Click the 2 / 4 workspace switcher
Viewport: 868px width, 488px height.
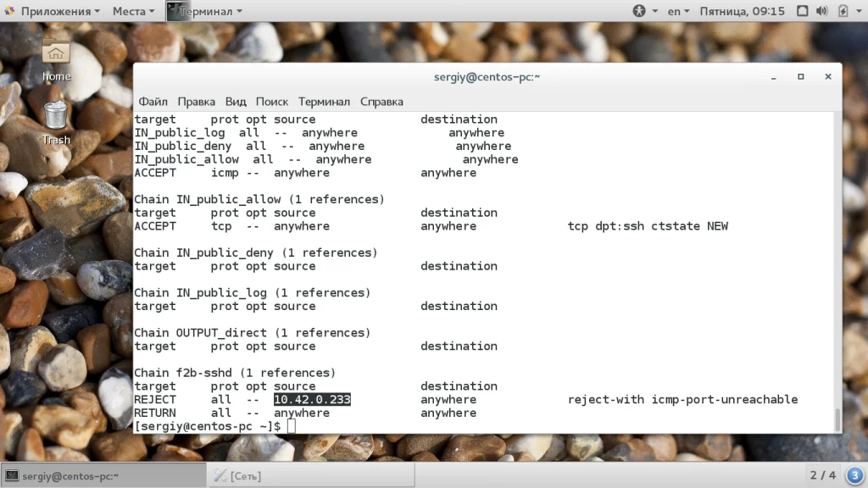[822, 475]
